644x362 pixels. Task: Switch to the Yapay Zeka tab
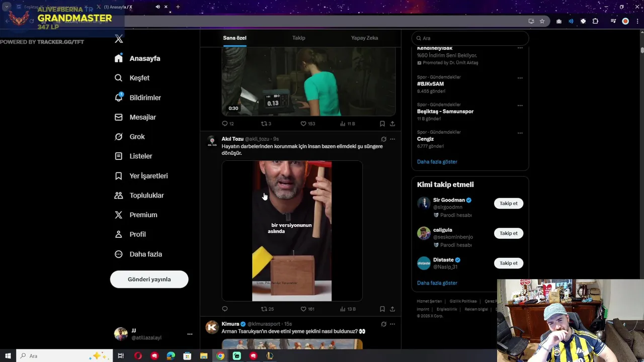(364, 38)
